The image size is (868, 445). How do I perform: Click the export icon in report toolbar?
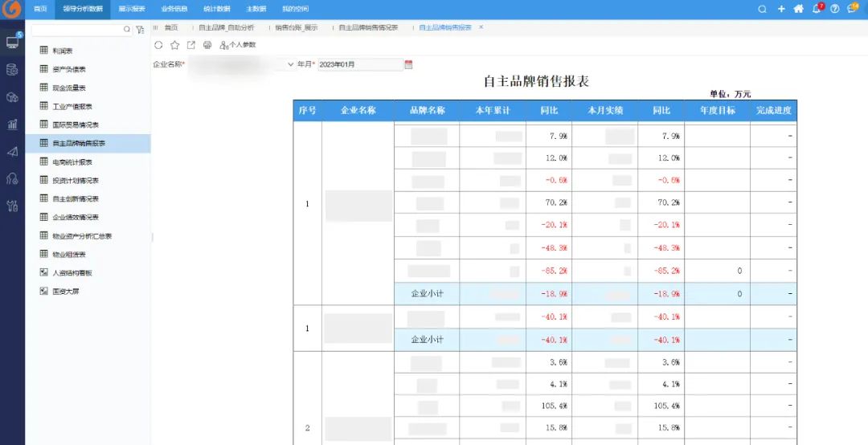[190, 45]
